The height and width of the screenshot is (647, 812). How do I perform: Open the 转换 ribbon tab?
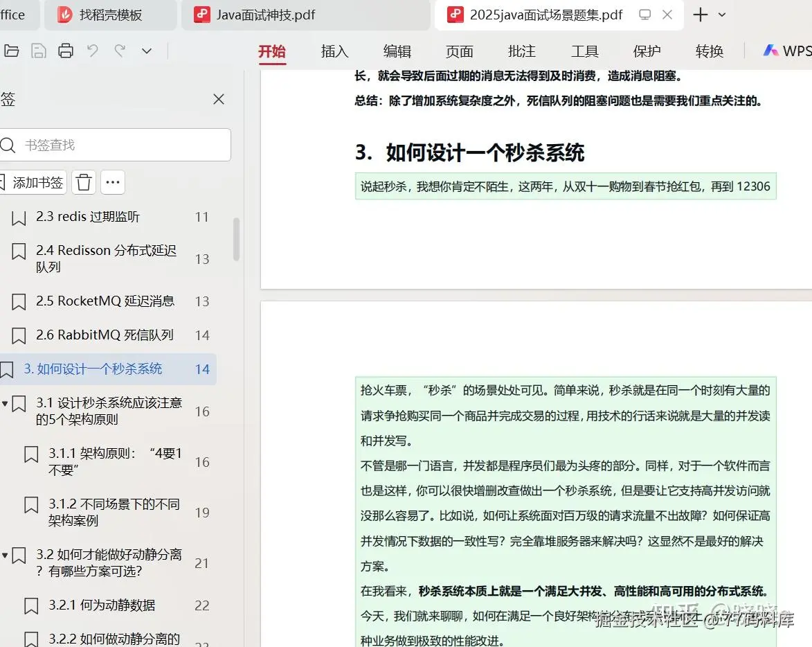[x=710, y=51]
